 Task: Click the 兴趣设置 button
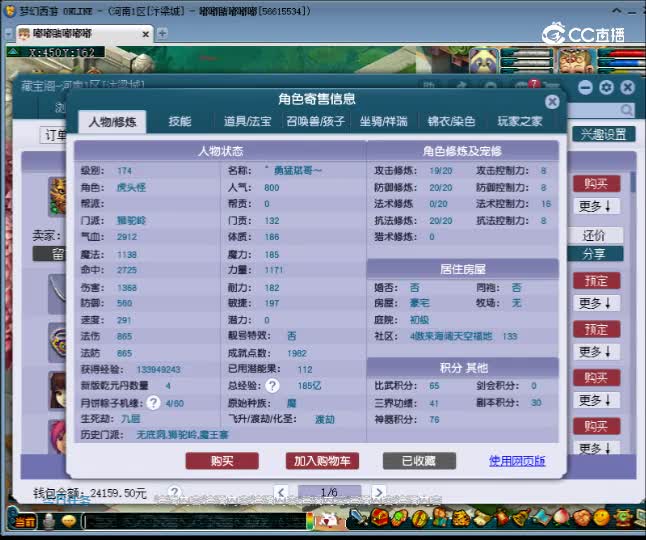click(604, 134)
